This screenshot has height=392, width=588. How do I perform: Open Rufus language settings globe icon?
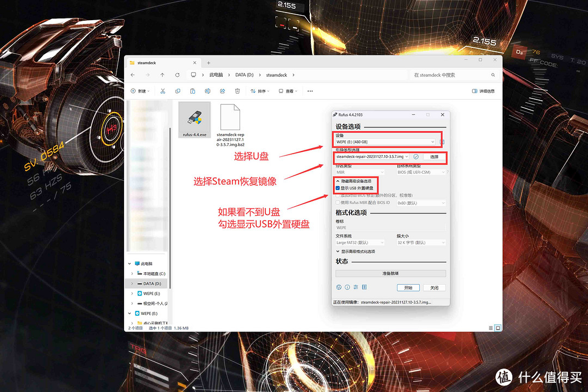pos(339,287)
